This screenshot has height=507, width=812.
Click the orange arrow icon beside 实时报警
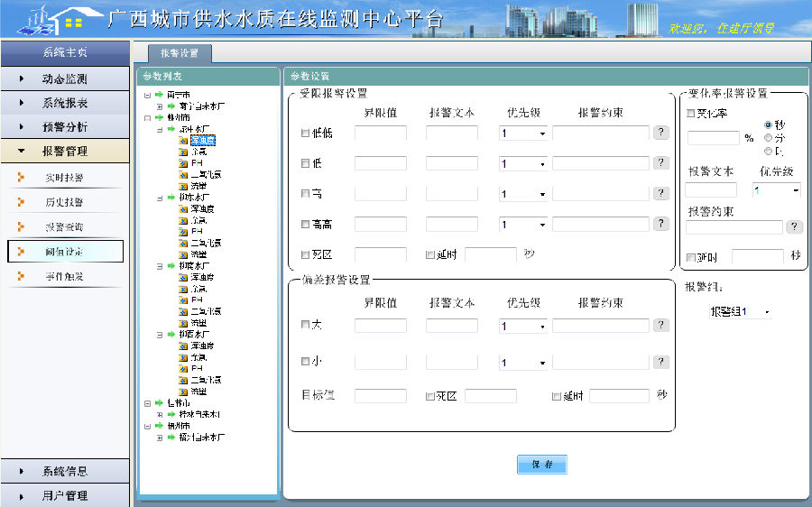point(21,177)
